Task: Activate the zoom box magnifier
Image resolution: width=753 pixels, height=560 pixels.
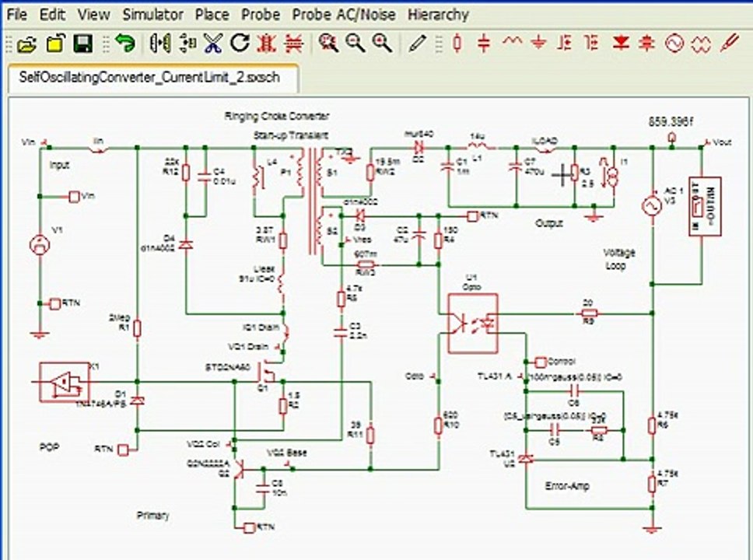Action: point(329,44)
